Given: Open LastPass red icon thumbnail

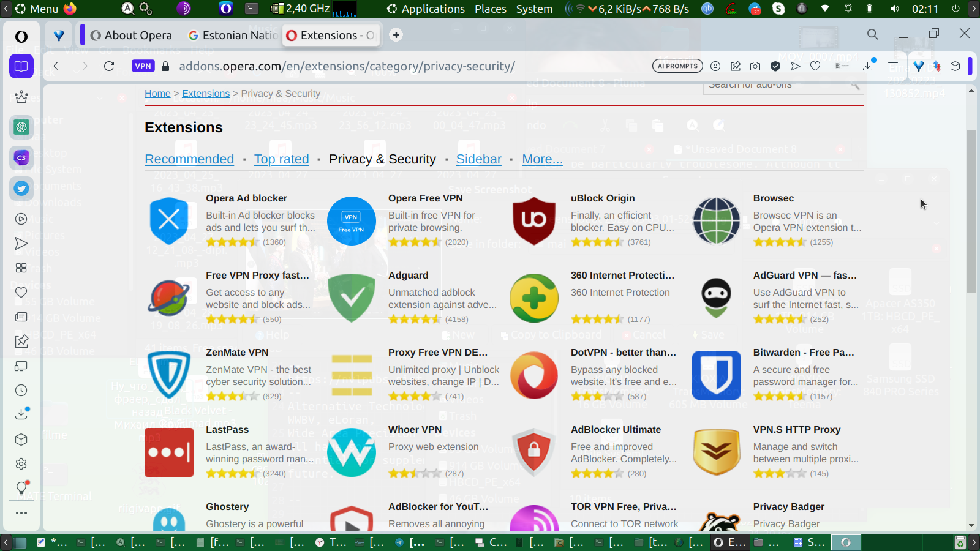Looking at the screenshot, I should pyautogui.click(x=169, y=452).
